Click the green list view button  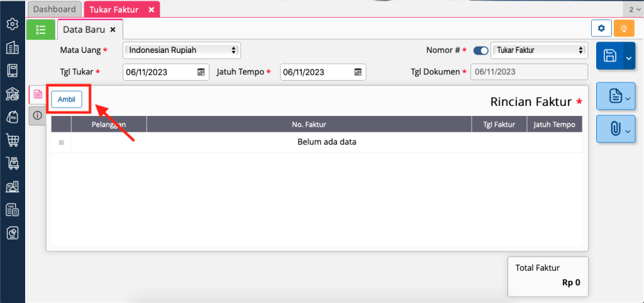(x=41, y=29)
